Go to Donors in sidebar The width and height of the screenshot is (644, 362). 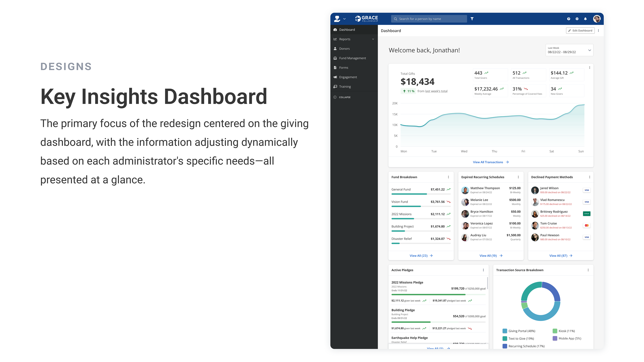(x=344, y=49)
